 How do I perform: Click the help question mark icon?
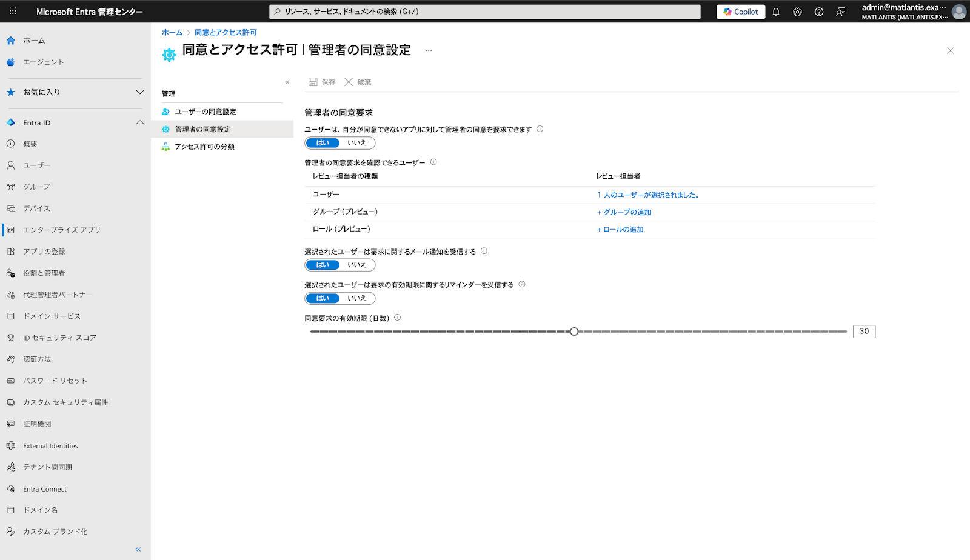pyautogui.click(x=819, y=12)
